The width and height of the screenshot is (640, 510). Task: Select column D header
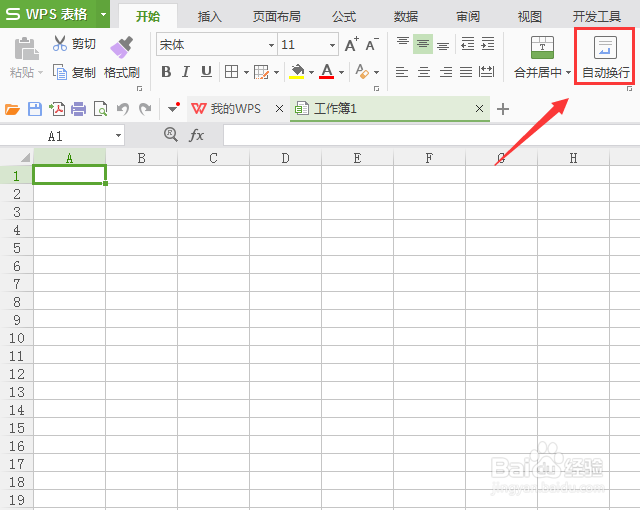pyautogui.click(x=285, y=157)
